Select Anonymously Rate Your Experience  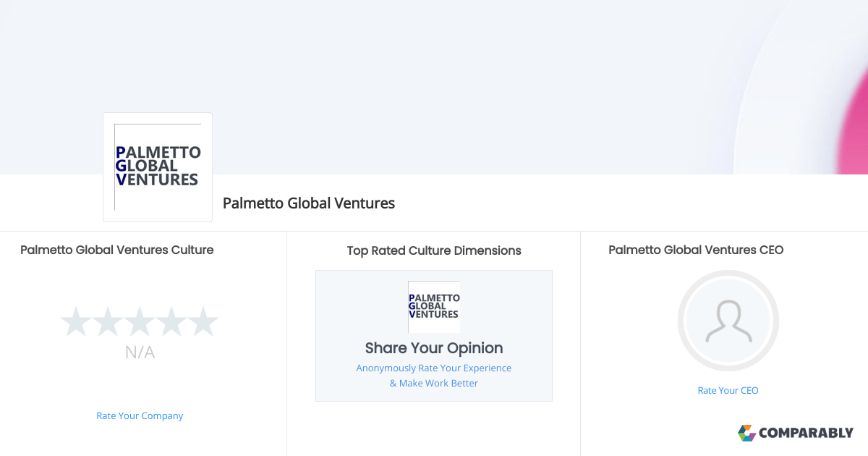click(433, 368)
